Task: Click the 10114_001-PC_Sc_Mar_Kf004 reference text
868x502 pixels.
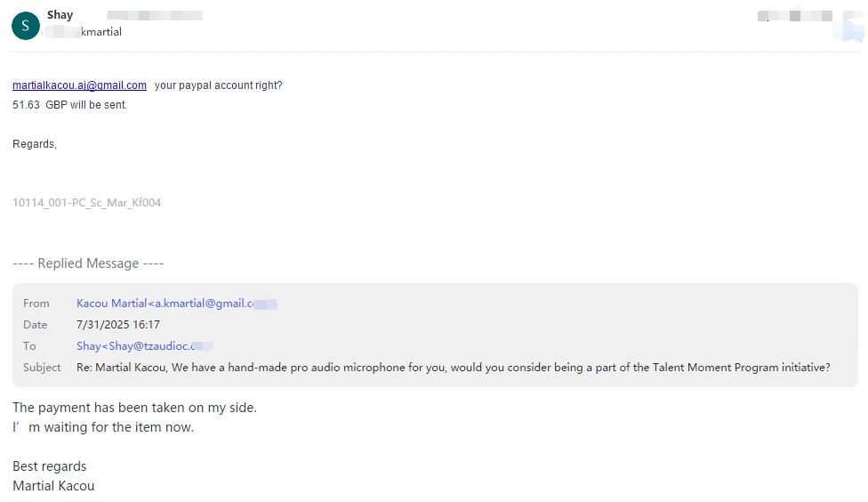Action: pyautogui.click(x=87, y=203)
